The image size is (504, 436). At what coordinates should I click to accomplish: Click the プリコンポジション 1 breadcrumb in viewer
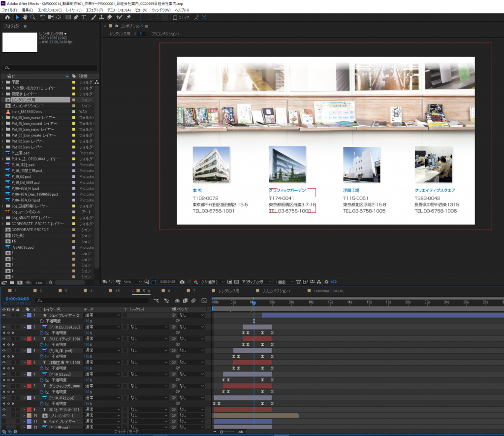(x=165, y=34)
